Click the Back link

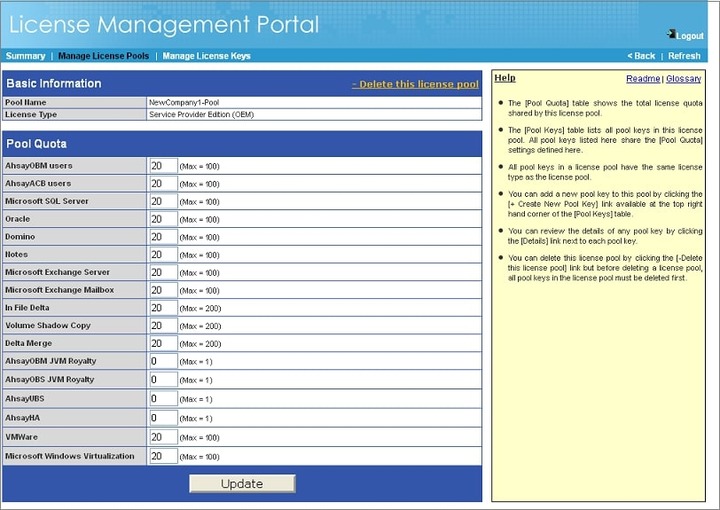641,56
